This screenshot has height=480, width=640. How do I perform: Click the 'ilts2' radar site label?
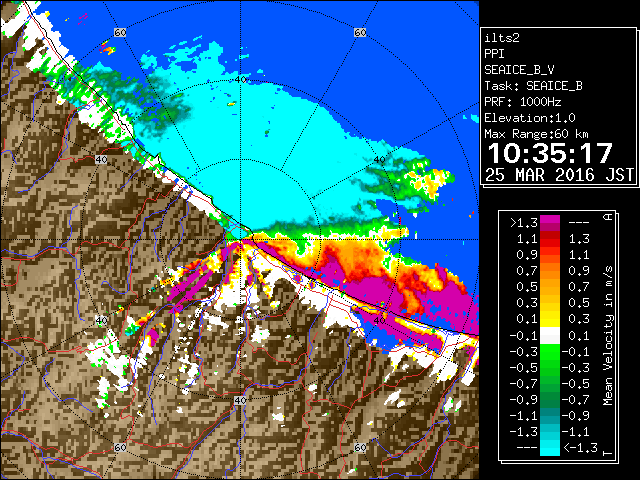[502, 38]
